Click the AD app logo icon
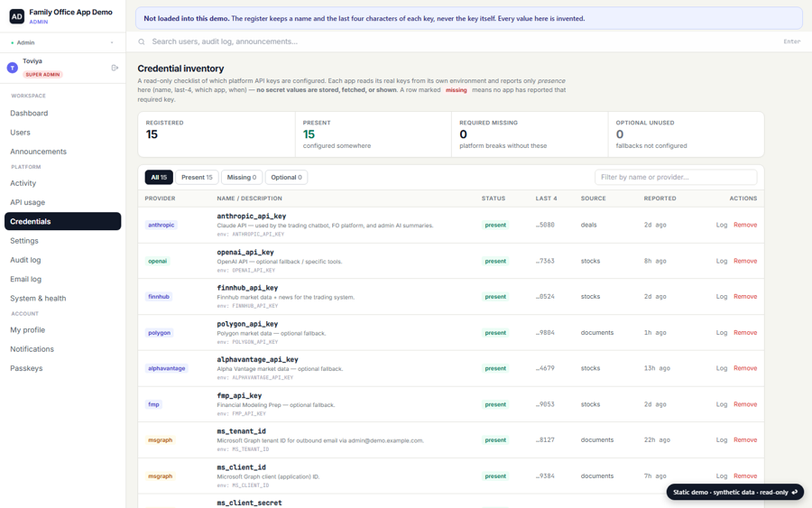Viewport: 812px width, 508px height. pyautogui.click(x=16, y=16)
